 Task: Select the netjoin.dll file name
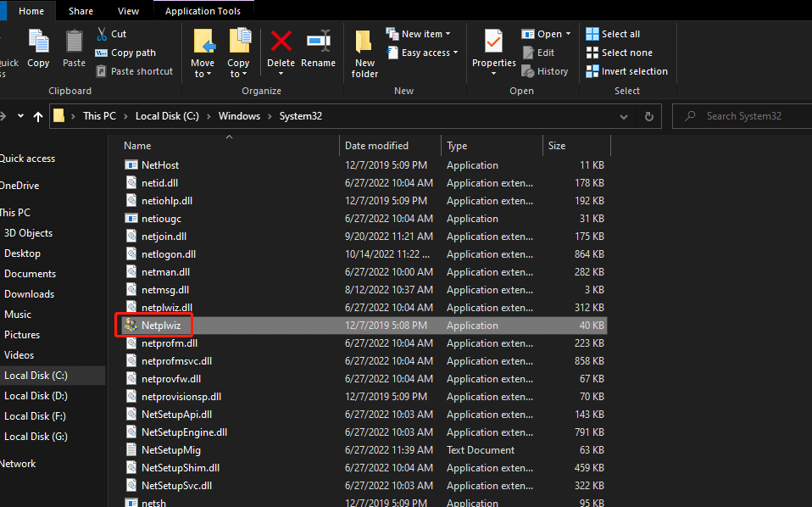pos(164,237)
